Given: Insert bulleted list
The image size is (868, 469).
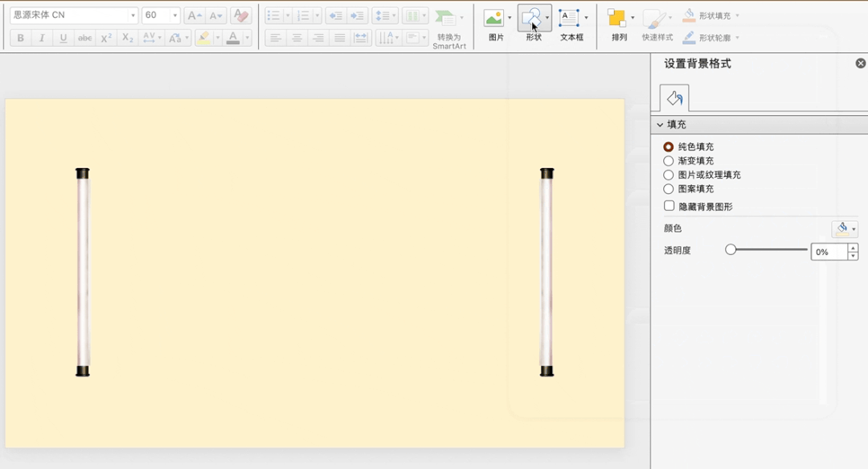Looking at the screenshot, I should (x=274, y=15).
